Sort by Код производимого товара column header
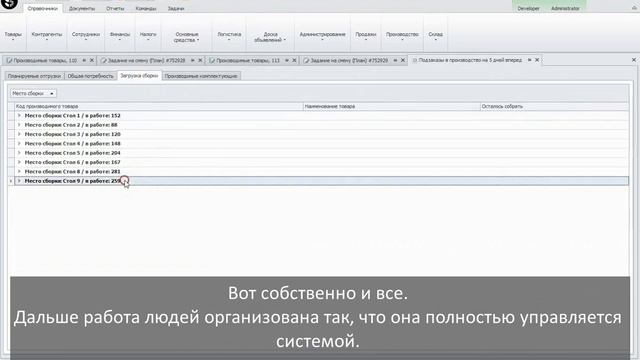Screen dimensions: 640x360 point(158,107)
